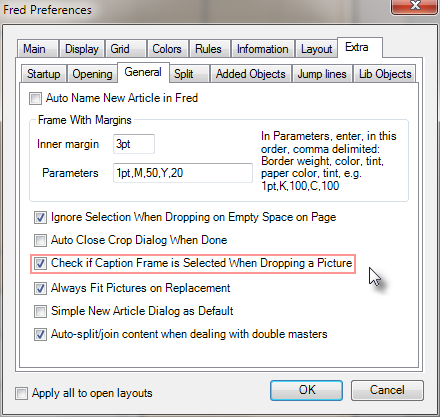
Task: Uncheck Always Fit Pictures on Replacement
Action: pos(40,288)
